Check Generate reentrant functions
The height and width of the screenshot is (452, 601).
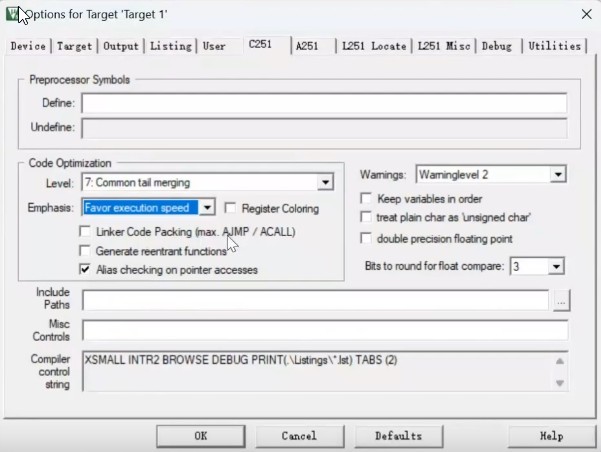coord(86,250)
